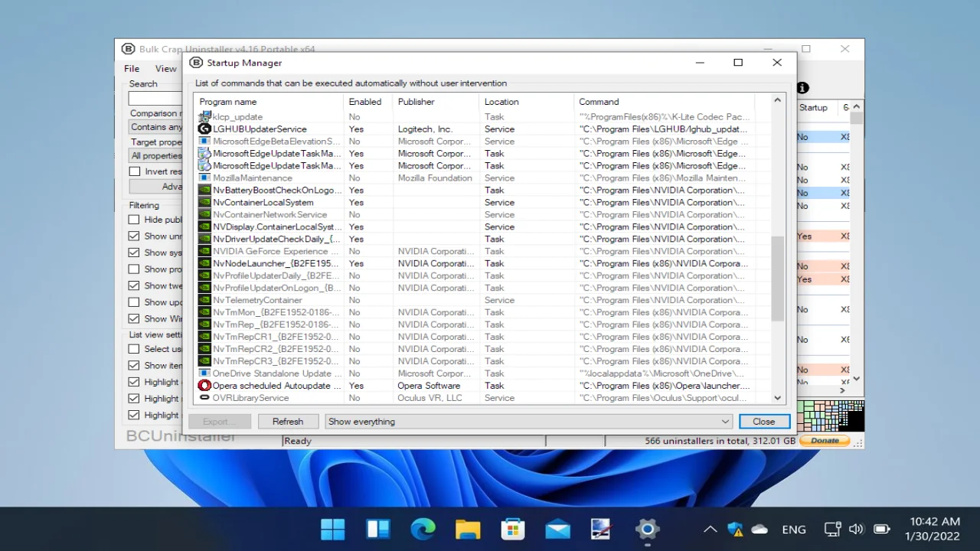Open File Explorer from the taskbar
The height and width of the screenshot is (551, 980).
pos(468,529)
